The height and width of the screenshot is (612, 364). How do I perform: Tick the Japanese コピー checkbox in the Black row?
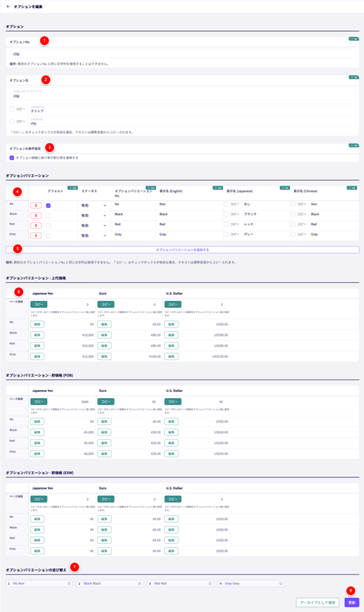point(226,215)
